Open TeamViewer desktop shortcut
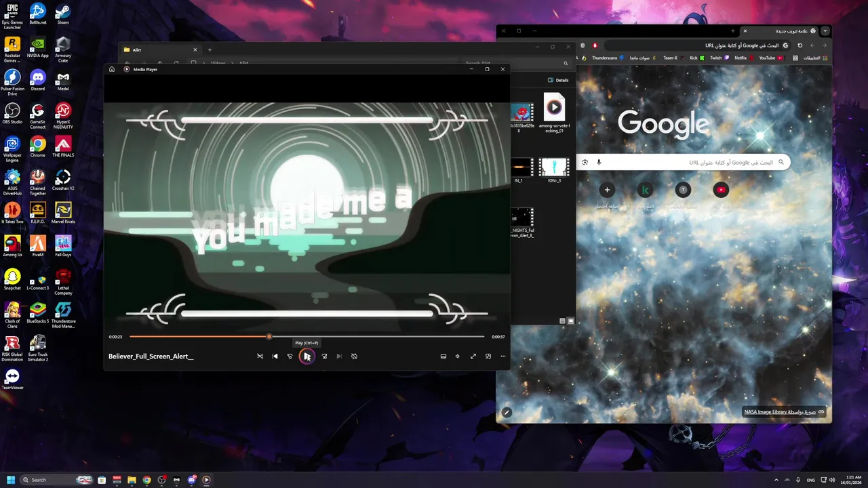 [12, 379]
